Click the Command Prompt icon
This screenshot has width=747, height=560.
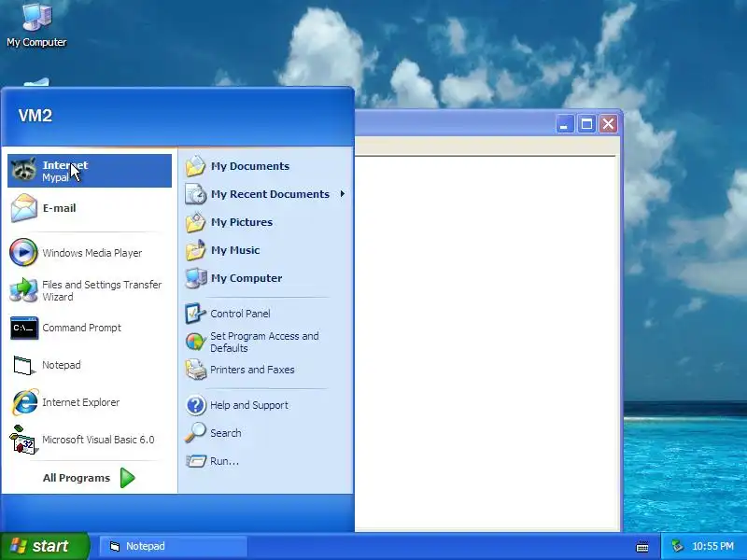(24, 328)
